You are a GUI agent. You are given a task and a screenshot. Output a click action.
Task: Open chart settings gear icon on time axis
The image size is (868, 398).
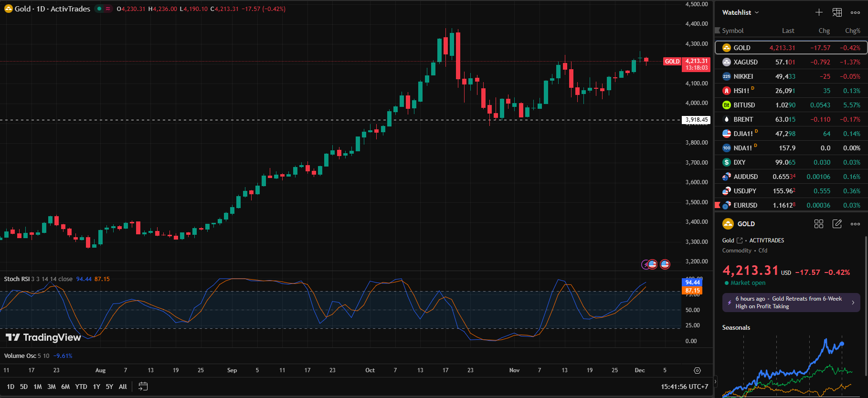point(697,370)
